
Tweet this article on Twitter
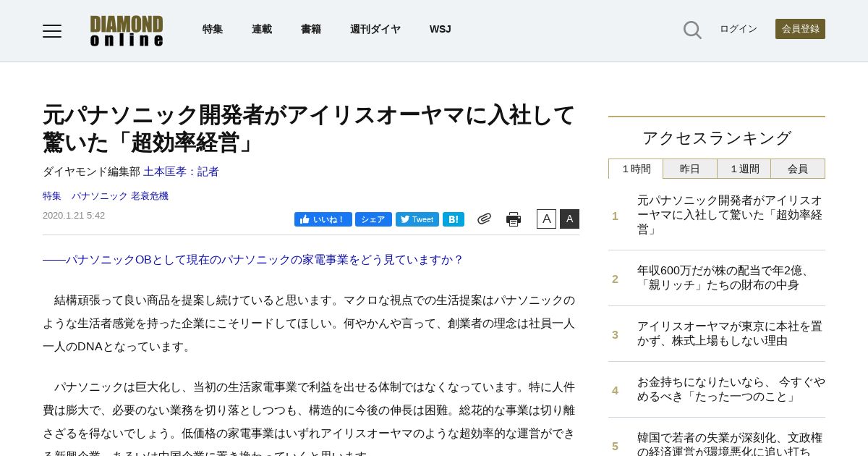coord(417,219)
